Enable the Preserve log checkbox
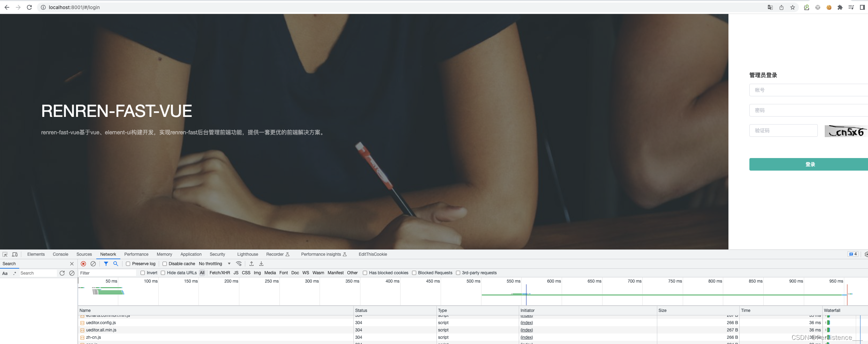The width and height of the screenshot is (868, 344). click(128, 264)
